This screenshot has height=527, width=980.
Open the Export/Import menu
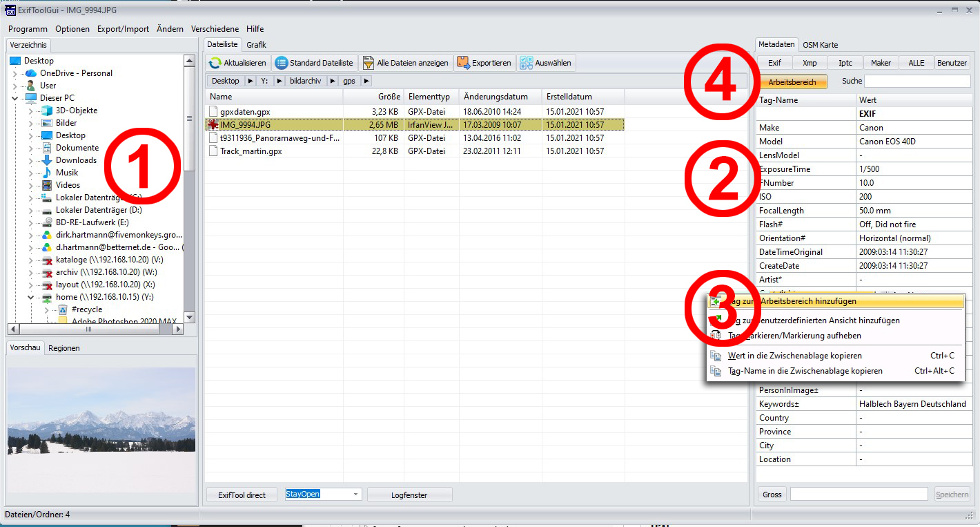[x=123, y=29]
